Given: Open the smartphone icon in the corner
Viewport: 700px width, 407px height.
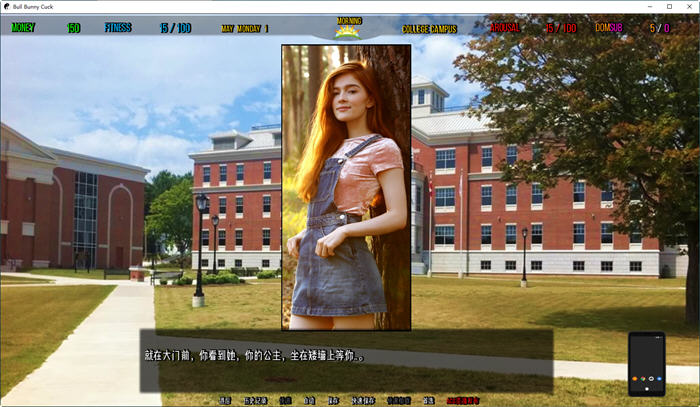Looking at the screenshot, I should pos(646,365).
